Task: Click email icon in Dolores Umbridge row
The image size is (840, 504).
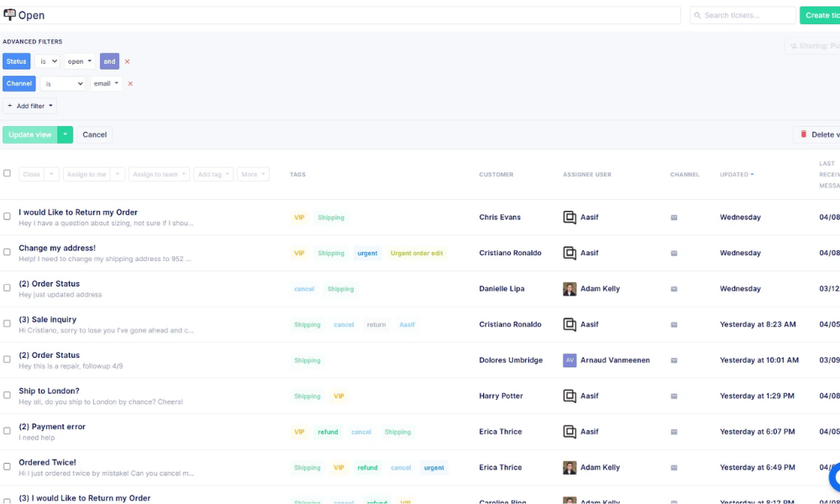Action: (674, 360)
